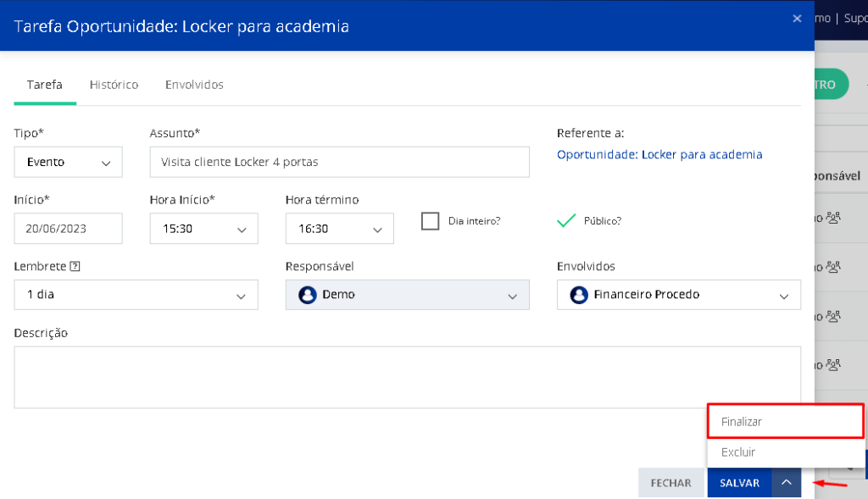
Task: Toggle the Público green checkmark
Action: coord(566,221)
